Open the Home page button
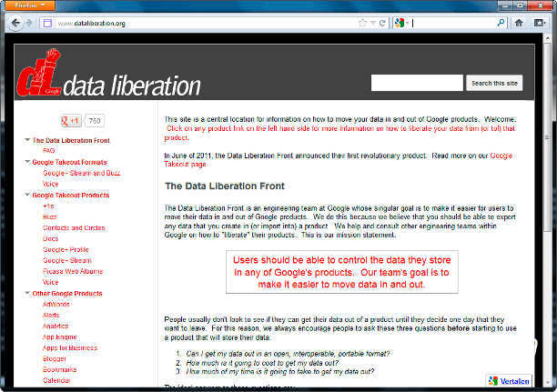Viewport: 557px width, 392px height. point(519,23)
